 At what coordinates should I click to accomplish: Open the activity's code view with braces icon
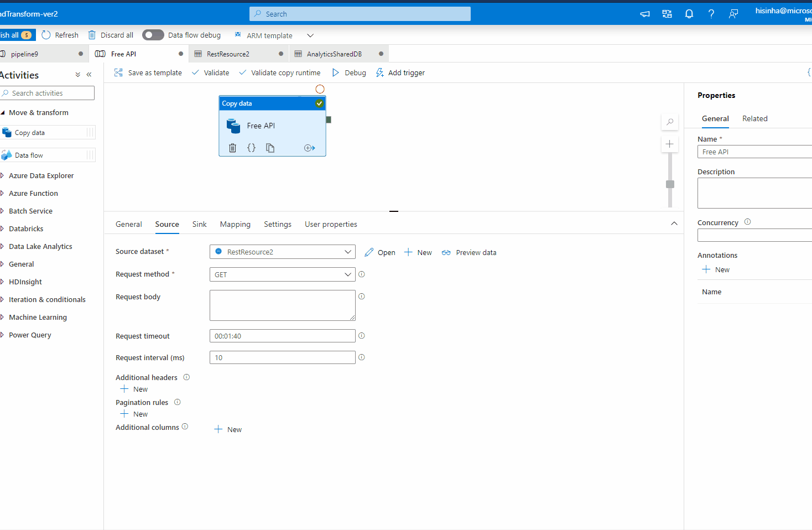click(251, 147)
